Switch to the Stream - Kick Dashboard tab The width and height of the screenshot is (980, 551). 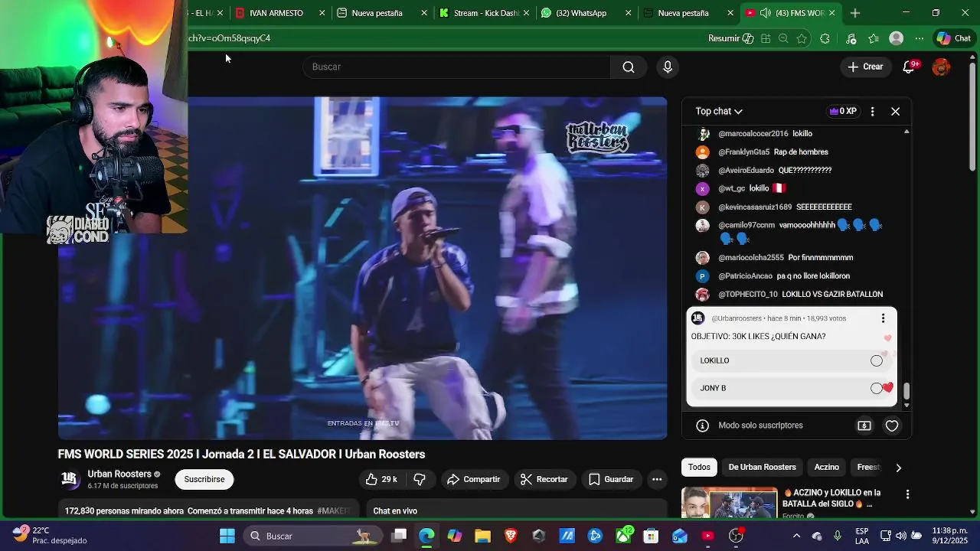point(484,13)
